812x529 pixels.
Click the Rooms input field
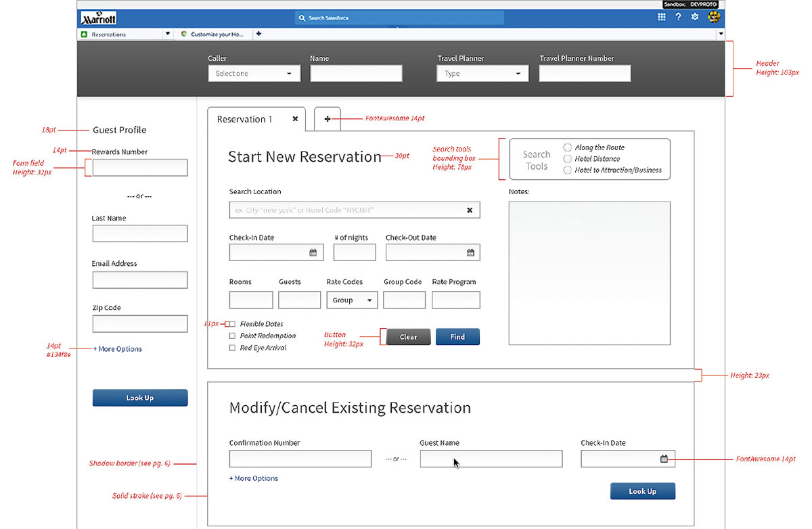[x=251, y=300]
